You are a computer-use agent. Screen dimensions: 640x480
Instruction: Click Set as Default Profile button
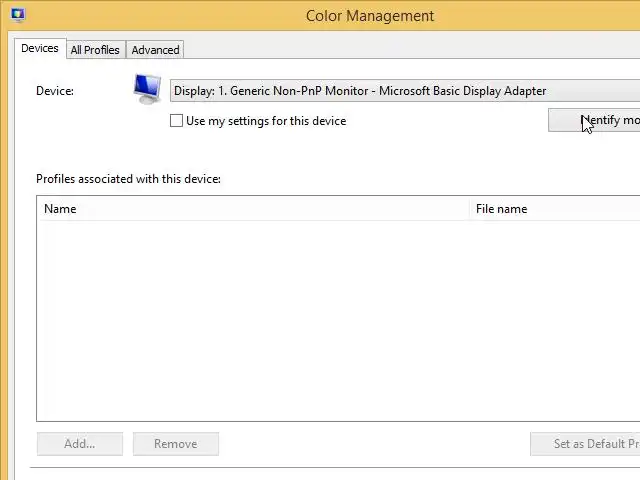coord(585,444)
